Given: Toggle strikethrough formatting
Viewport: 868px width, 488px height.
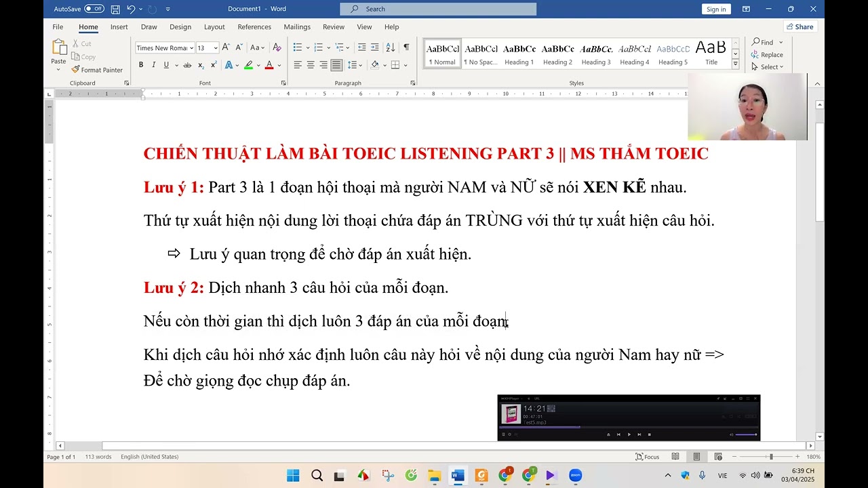Looking at the screenshot, I should point(186,65).
